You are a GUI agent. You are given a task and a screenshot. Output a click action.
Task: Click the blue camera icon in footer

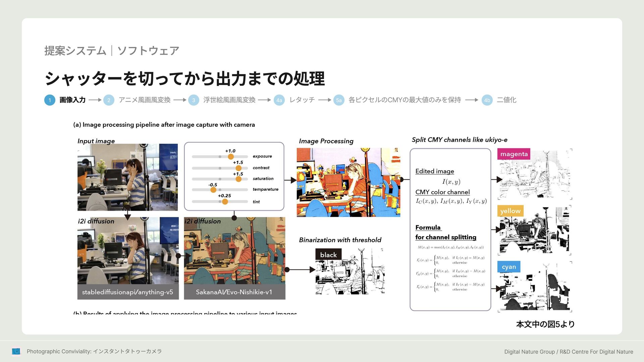[x=16, y=351]
